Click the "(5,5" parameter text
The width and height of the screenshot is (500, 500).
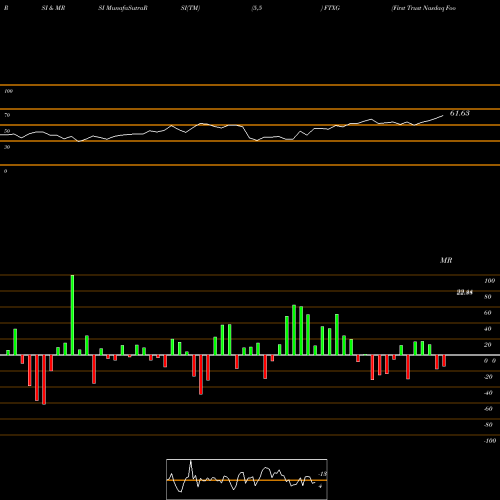(x=257, y=8)
